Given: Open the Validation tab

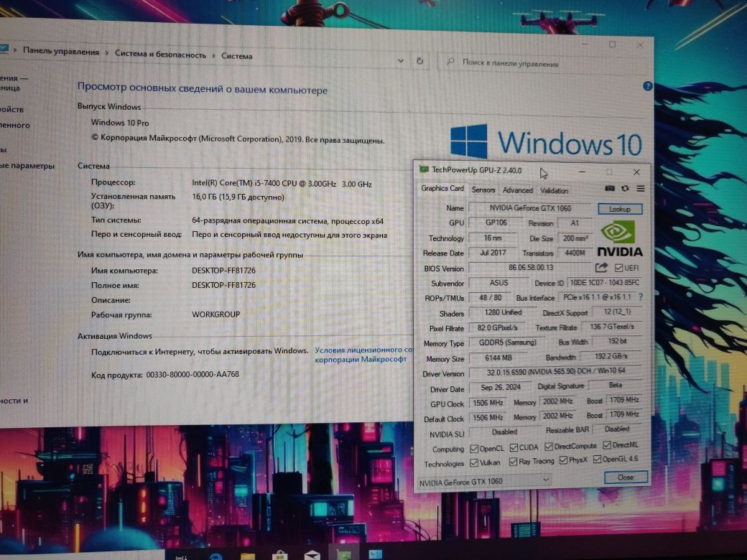Looking at the screenshot, I should pos(554,191).
